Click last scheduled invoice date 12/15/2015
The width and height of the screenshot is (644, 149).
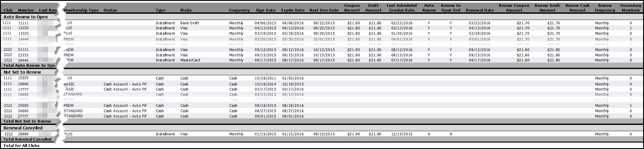pos(402,134)
